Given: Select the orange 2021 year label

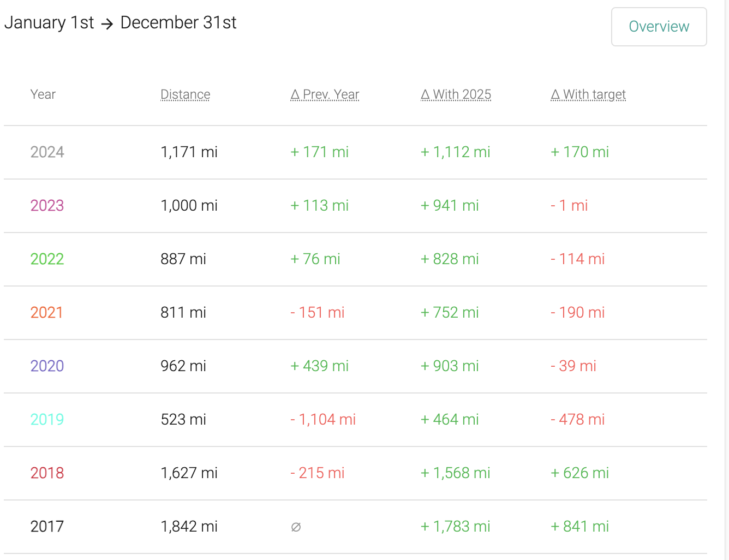Looking at the screenshot, I should pos(46,313).
